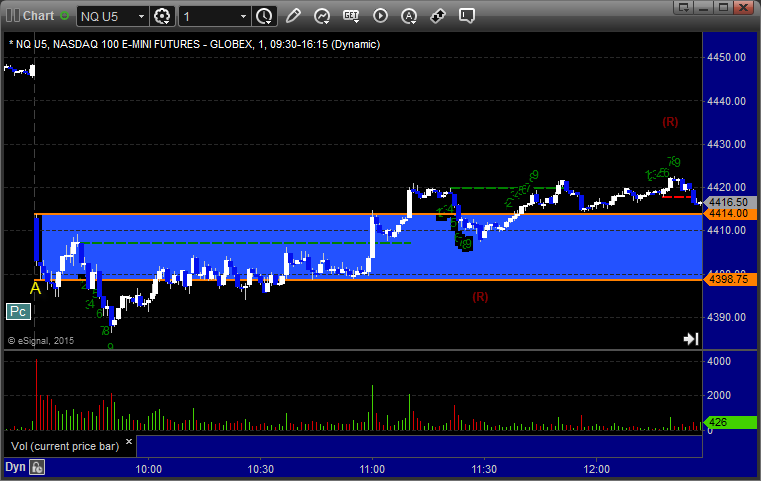Open the studies chart-line menu

click(x=322, y=16)
